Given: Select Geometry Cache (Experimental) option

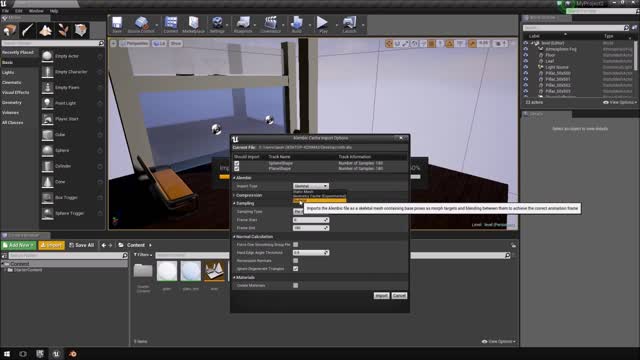Looking at the screenshot, I should pyautogui.click(x=319, y=196).
